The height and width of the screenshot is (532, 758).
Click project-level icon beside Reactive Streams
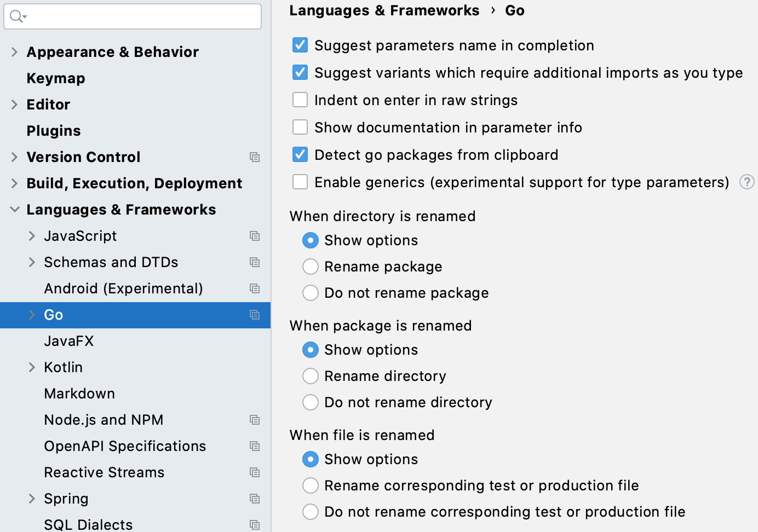tap(255, 472)
